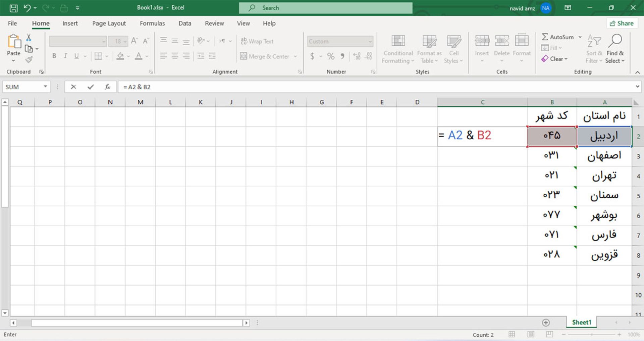Viewport: 644px width, 341px height.
Task: Switch to the Page Layout tab
Action: coord(109,23)
